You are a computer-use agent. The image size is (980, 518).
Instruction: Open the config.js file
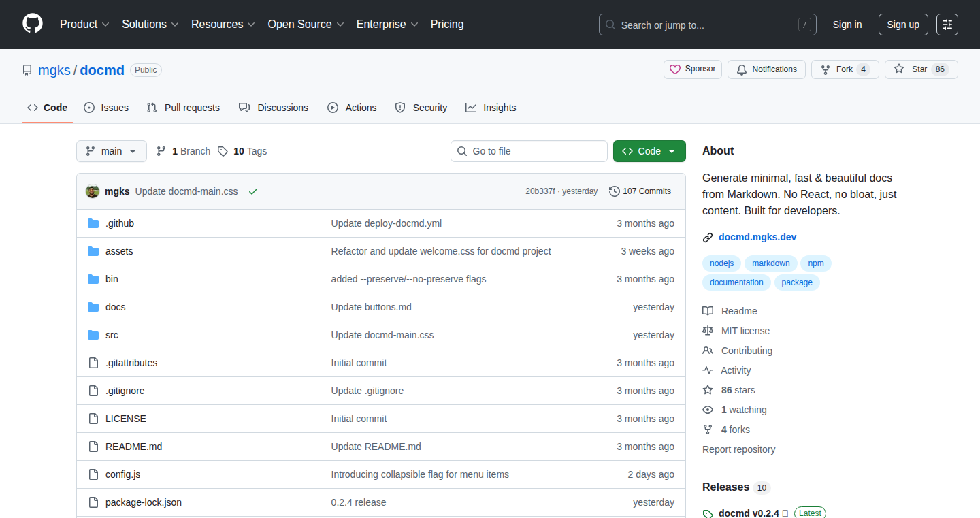pos(123,474)
